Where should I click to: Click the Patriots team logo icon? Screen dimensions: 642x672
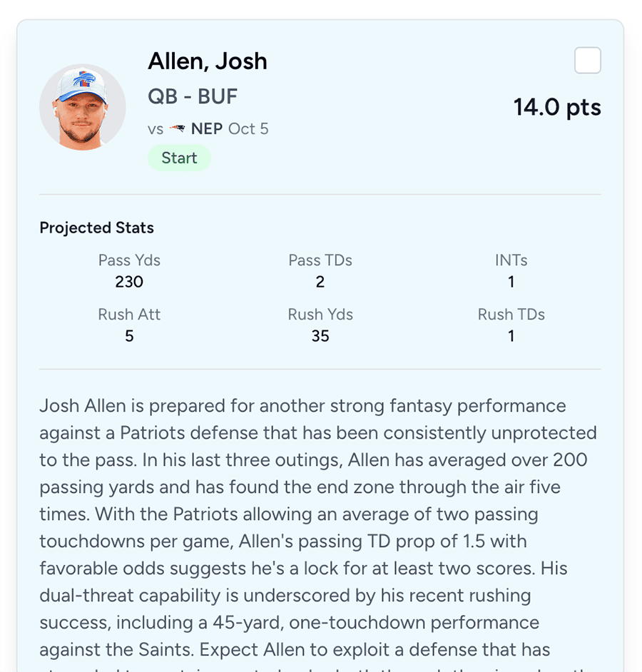point(178,128)
